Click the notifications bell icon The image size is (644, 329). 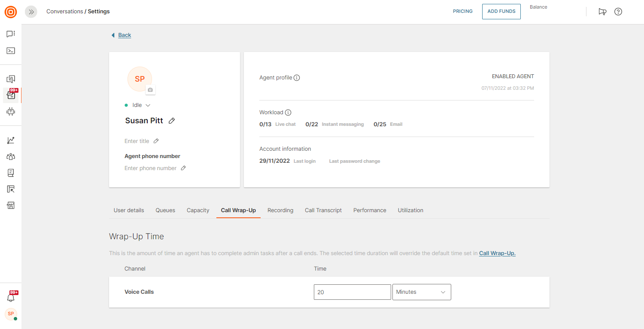coord(11,298)
